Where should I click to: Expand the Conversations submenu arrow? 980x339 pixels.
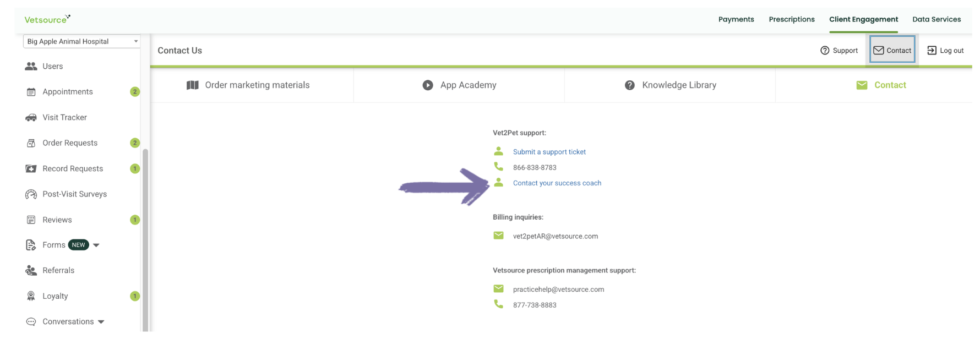[x=101, y=322]
